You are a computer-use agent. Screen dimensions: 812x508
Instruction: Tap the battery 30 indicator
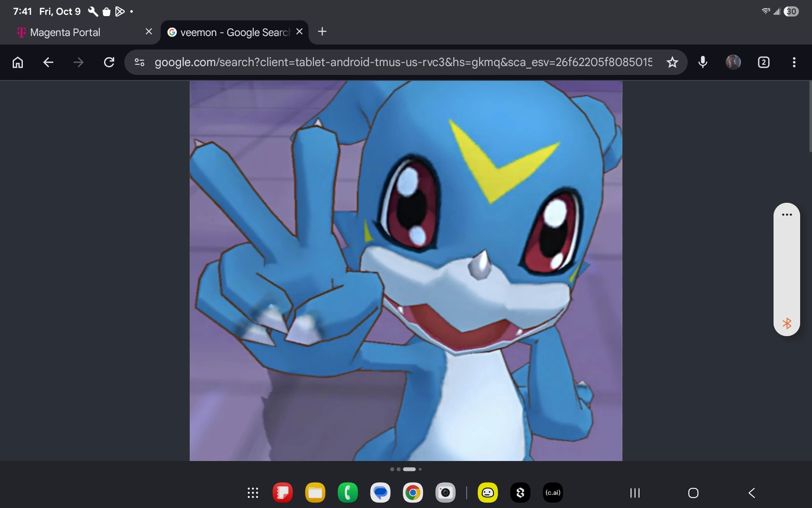791,11
